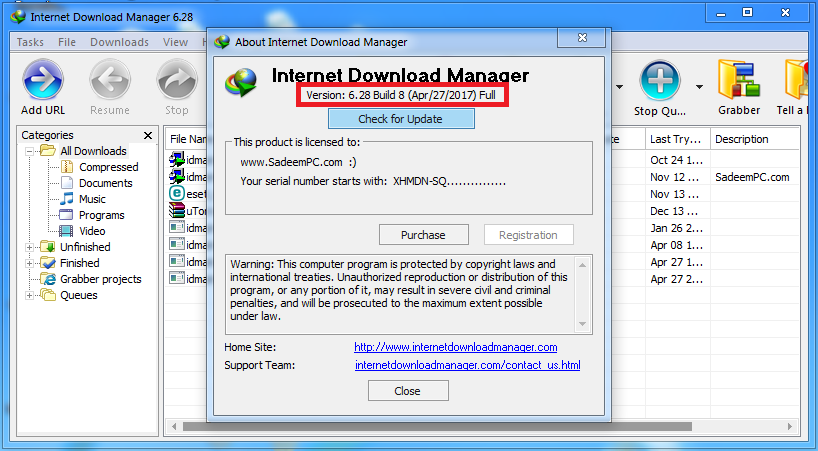Click up arrow of warning text scrollbar
The height and width of the screenshot is (451, 818).
pos(583,265)
